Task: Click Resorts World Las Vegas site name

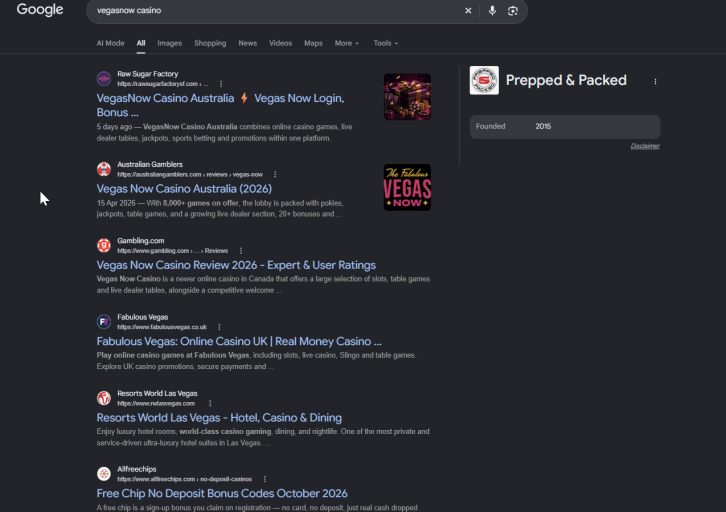Action: coord(157,393)
